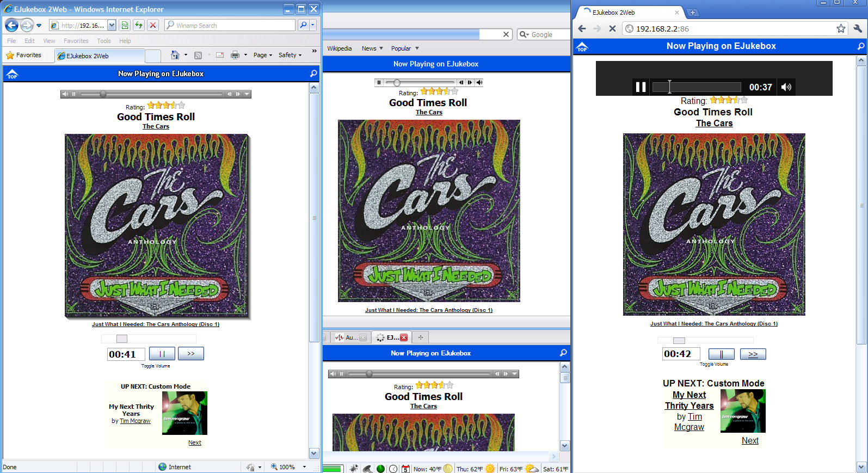Open the Page dropdown in Internet Explorer

pyautogui.click(x=263, y=55)
